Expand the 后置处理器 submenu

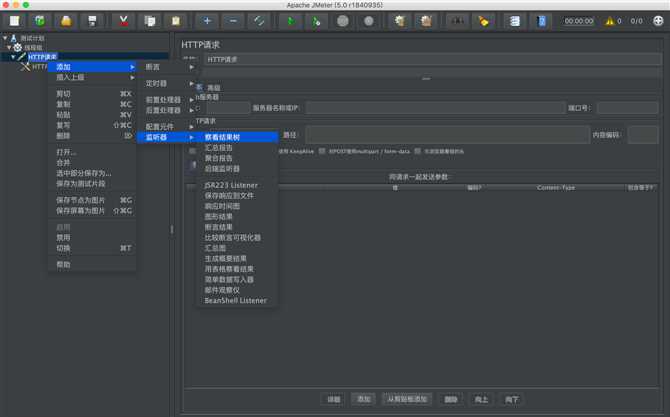[167, 110]
